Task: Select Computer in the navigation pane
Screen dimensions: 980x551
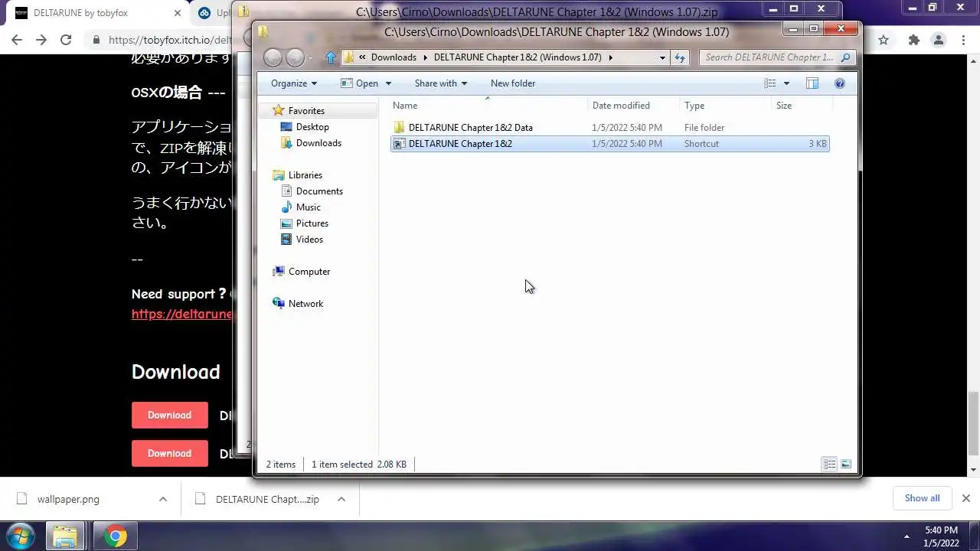Action: pos(309,272)
